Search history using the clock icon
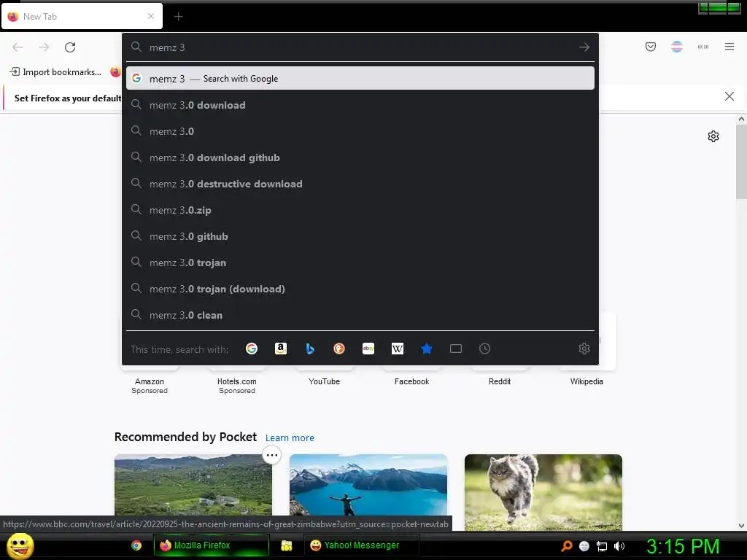The height and width of the screenshot is (560, 747). click(x=484, y=349)
